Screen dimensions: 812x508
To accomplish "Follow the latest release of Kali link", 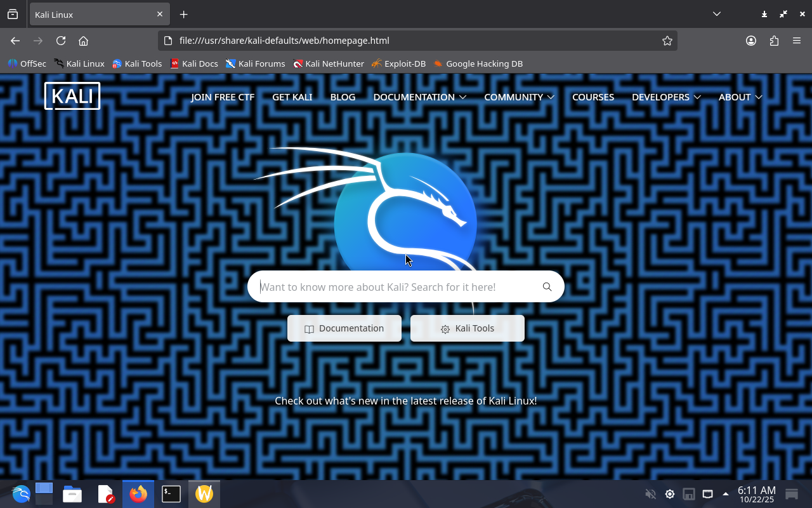I will point(405,401).
